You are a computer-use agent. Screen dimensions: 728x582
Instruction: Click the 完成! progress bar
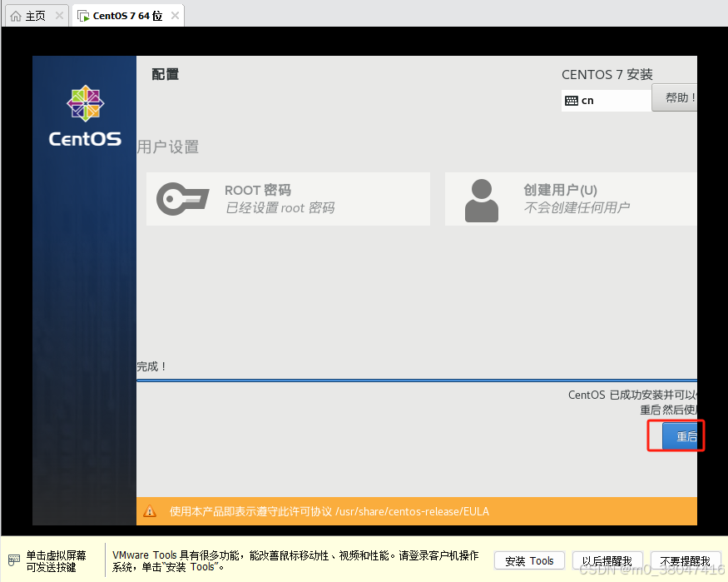[x=417, y=381]
